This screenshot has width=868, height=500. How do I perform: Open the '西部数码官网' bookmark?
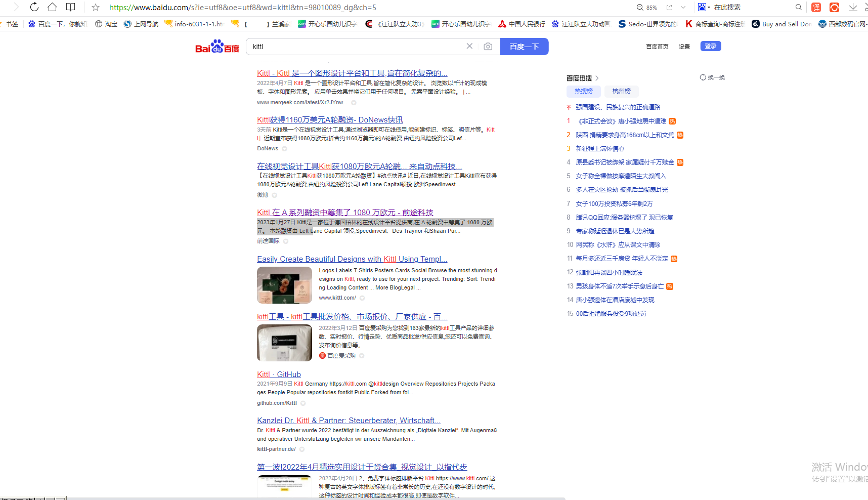pos(843,24)
